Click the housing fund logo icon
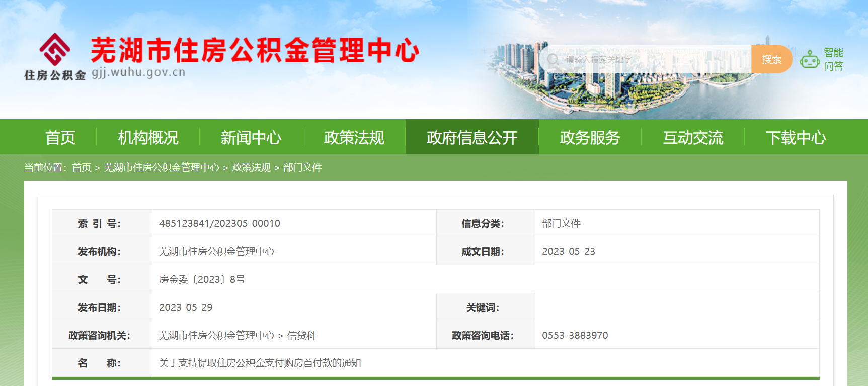Viewport: 868px width, 386px height. 55,50
